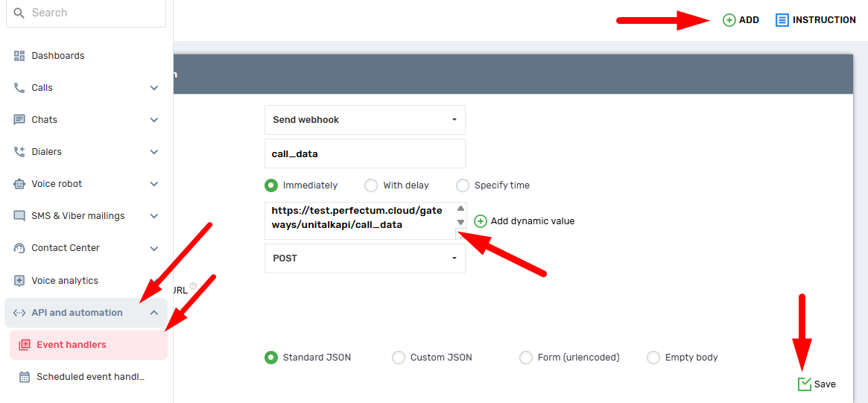The image size is (868, 403).
Task: Choose the Custom JSON body format
Action: [399, 358]
